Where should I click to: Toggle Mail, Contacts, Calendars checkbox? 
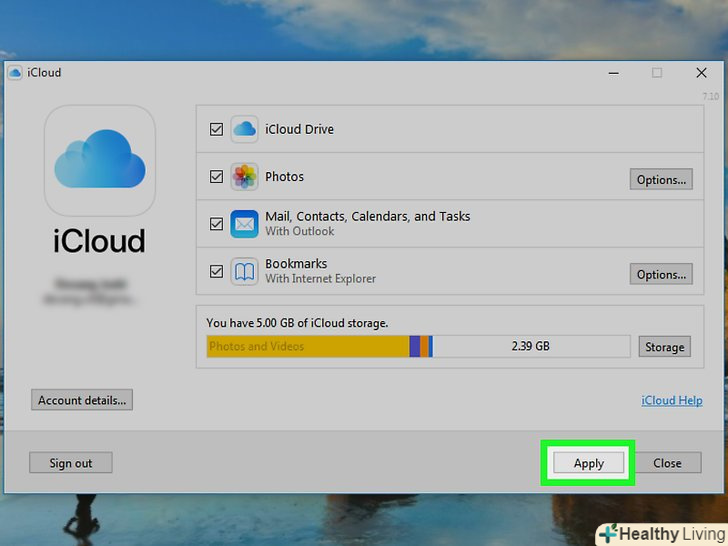click(216, 224)
